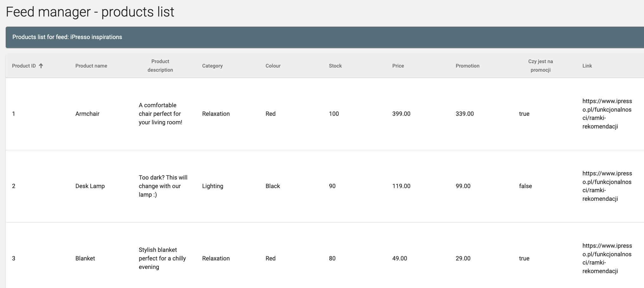Sort by Product name column header
The width and height of the screenshot is (644, 288).
pyautogui.click(x=91, y=66)
